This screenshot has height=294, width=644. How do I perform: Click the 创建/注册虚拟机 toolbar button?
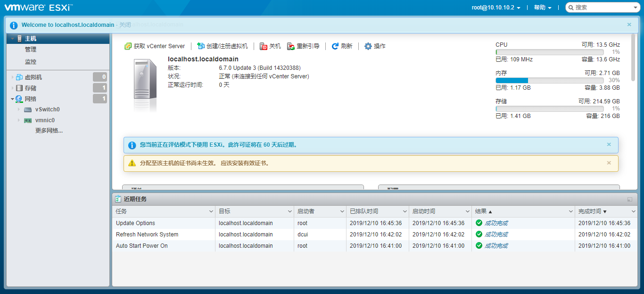(x=223, y=46)
